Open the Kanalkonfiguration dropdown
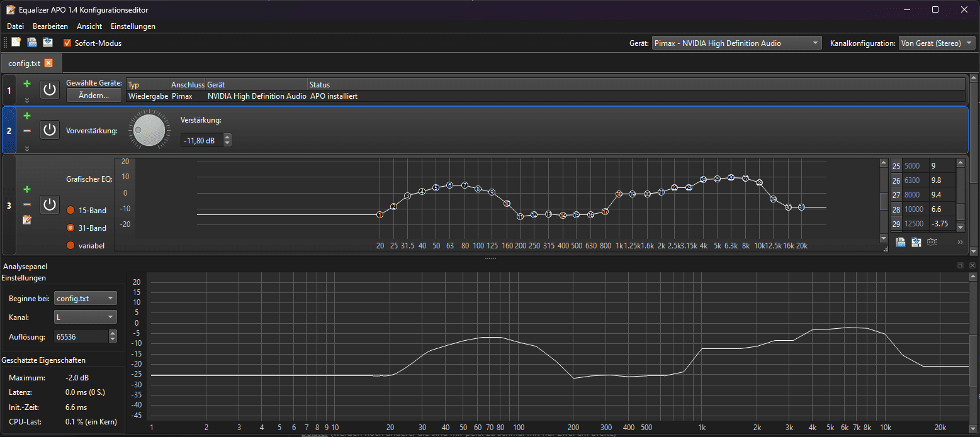Viewport: 980px width, 437px height. [937, 43]
